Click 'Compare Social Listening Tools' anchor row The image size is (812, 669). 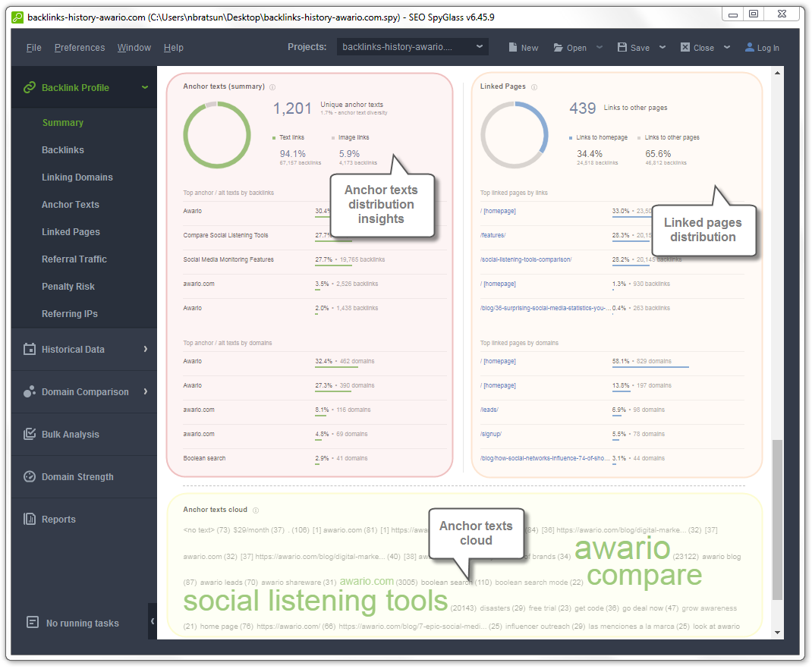point(315,235)
